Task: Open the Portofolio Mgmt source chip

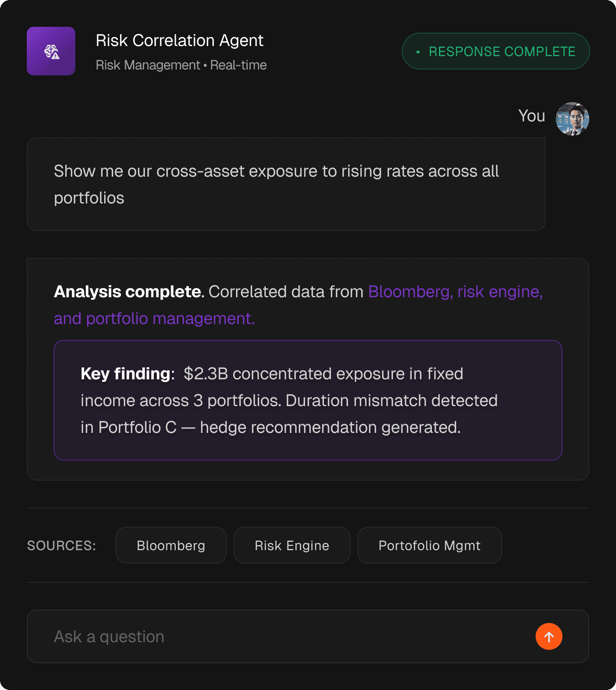Action: (x=429, y=545)
